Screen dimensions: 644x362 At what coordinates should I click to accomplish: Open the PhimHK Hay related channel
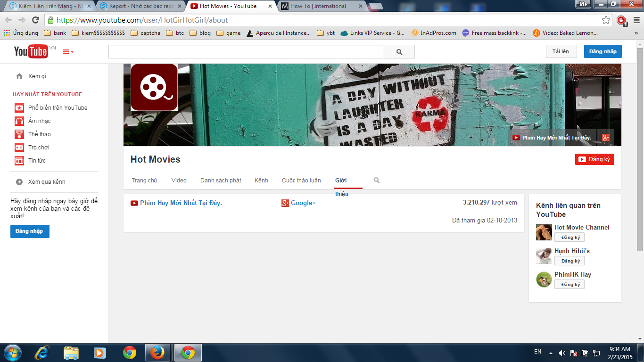pyautogui.click(x=573, y=274)
